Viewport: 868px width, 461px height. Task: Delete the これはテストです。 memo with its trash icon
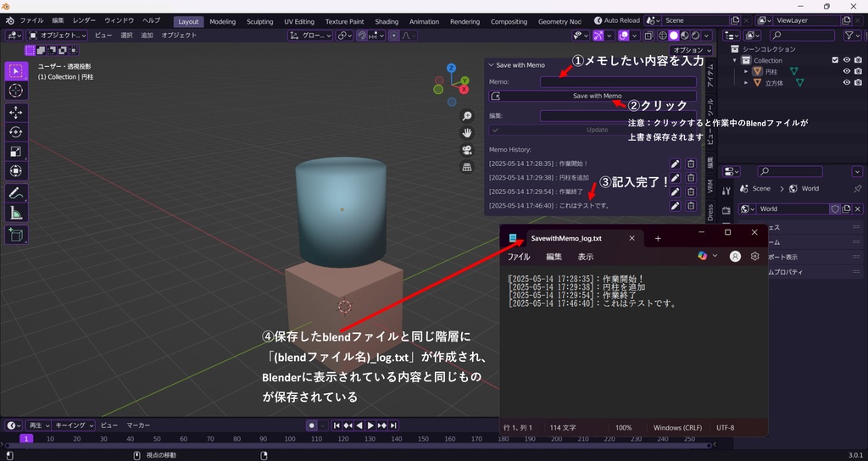[691, 205]
